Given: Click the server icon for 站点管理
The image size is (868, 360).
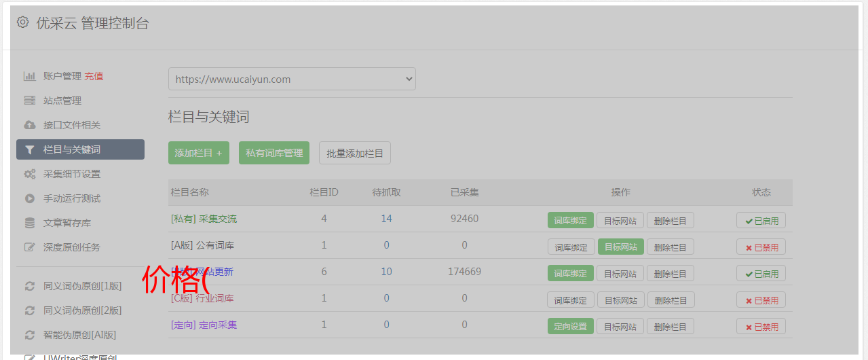Looking at the screenshot, I should click(30, 101).
